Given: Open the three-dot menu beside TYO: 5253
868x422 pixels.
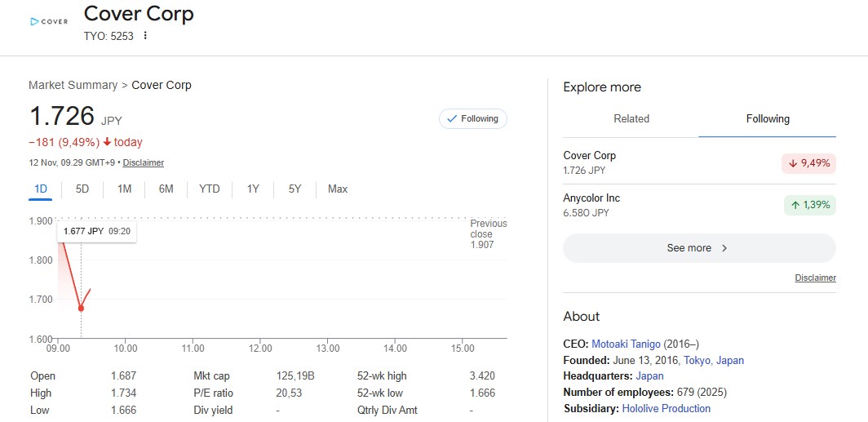Looking at the screenshot, I should pos(145,36).
